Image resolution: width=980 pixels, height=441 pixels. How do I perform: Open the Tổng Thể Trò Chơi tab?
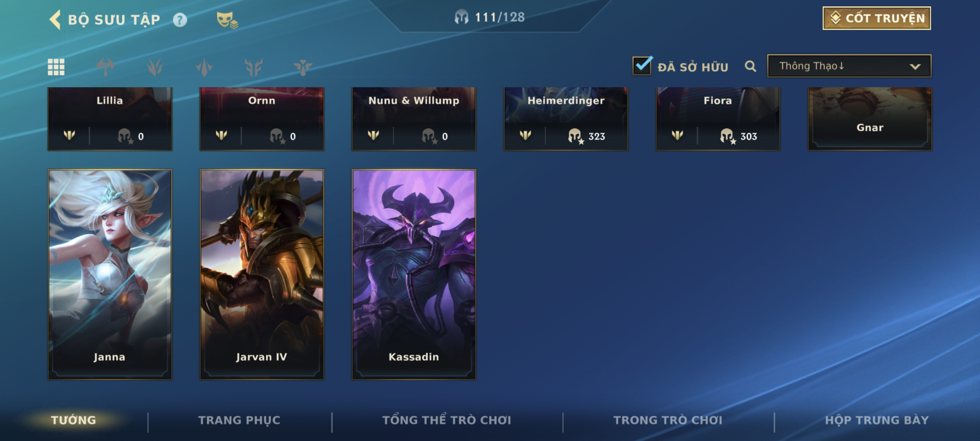coord(447,420)
